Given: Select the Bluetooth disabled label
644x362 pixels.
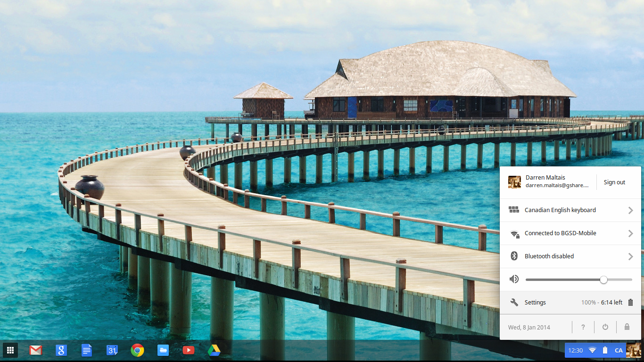Looking at the screenshot, I should 549,256.
